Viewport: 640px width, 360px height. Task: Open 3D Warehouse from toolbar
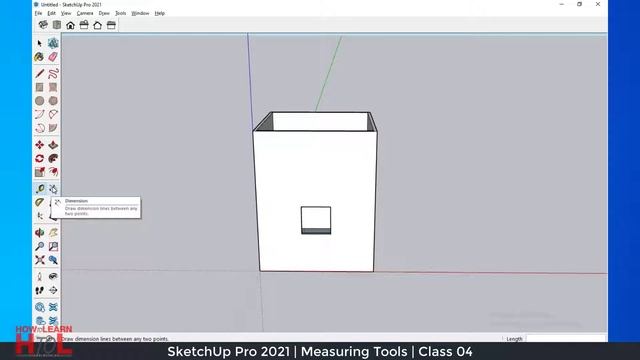coord(40,307)
